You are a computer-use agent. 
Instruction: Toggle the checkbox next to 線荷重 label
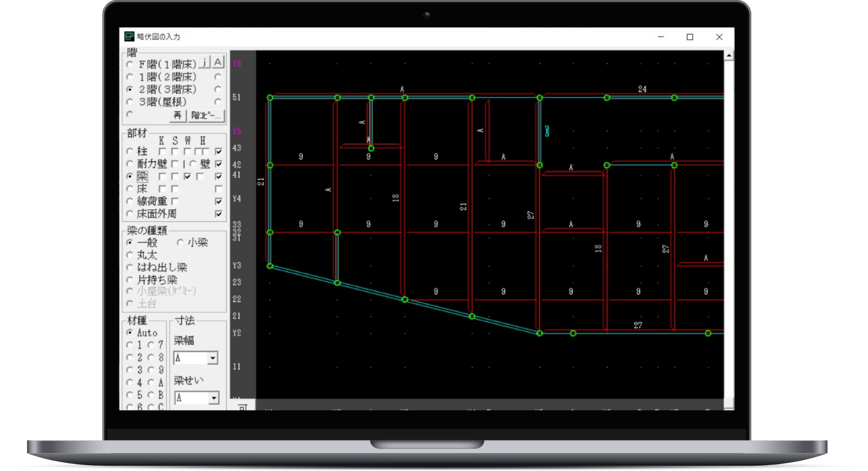[x=175, y=201]
